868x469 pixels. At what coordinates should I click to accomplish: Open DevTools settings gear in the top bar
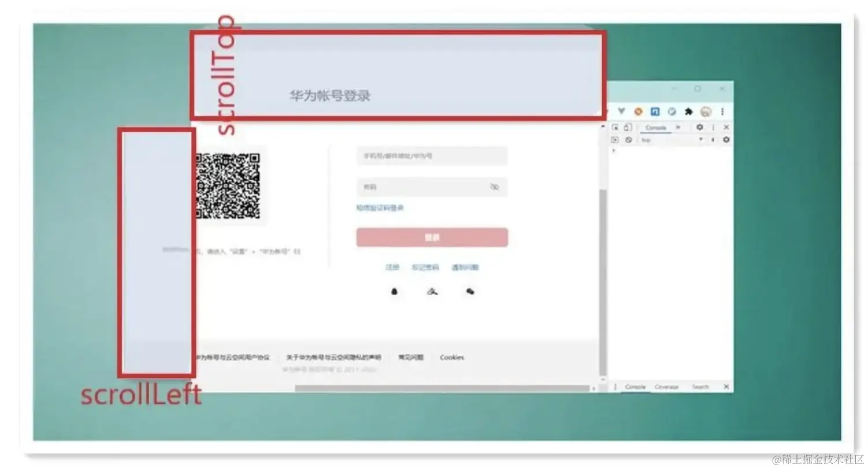click(x=700, y=127)
